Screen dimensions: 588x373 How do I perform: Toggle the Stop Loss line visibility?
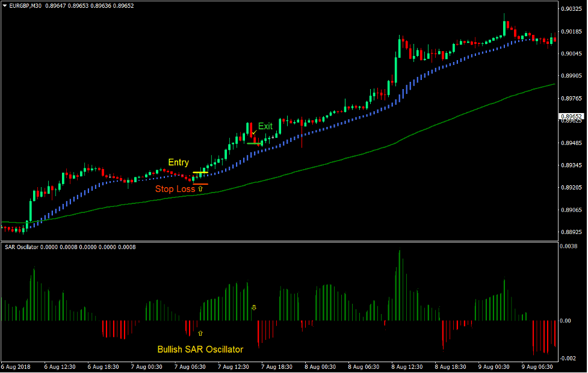click(x=201, y=185)
